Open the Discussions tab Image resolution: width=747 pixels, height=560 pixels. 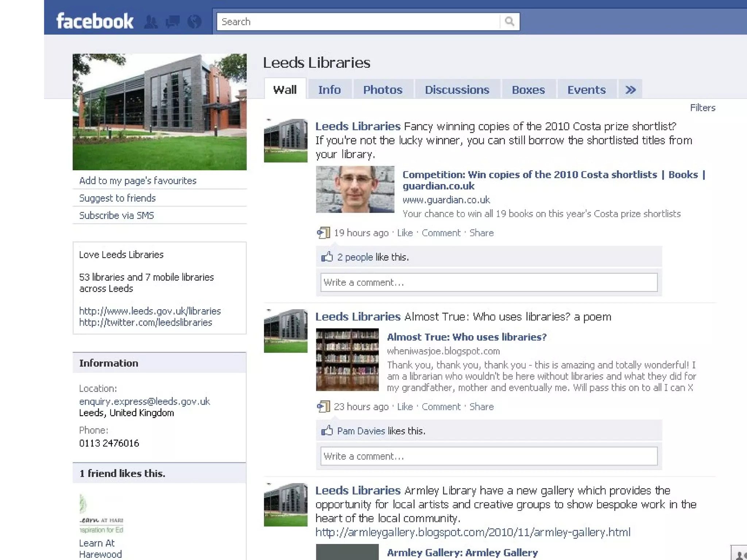[457, 90]
